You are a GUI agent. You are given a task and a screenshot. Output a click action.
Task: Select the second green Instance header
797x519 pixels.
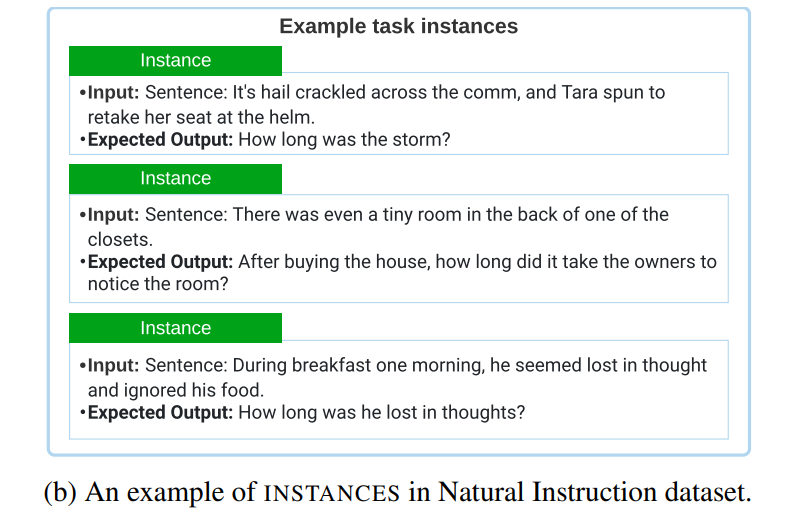click(x=175, y=178)
